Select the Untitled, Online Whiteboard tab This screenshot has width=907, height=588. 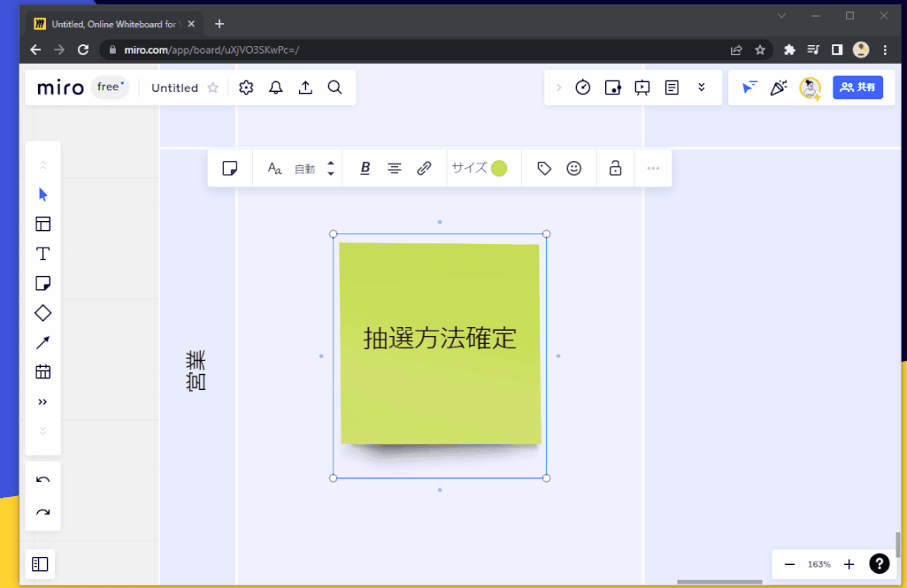coord(112,24)
